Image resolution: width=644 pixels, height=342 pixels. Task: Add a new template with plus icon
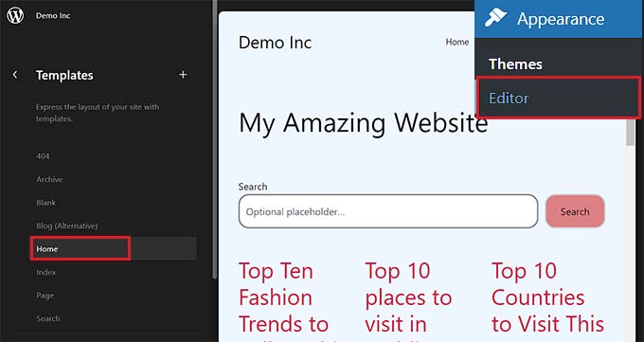(x=183, y=75)
